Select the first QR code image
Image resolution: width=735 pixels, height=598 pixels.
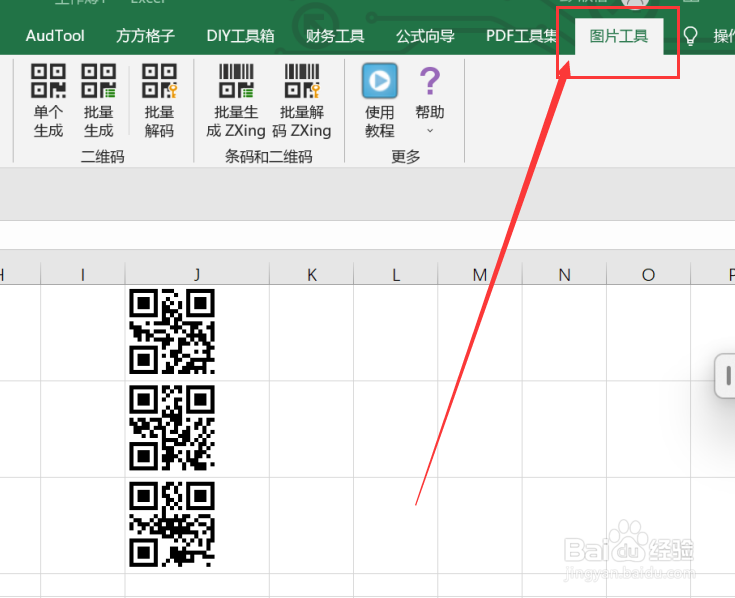[x=172, y=331]
